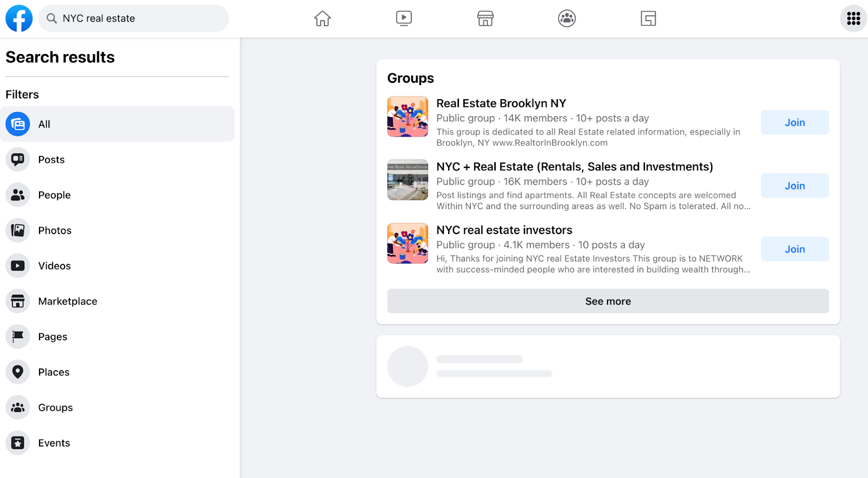Open Marketplace from the top navigation

485,18
